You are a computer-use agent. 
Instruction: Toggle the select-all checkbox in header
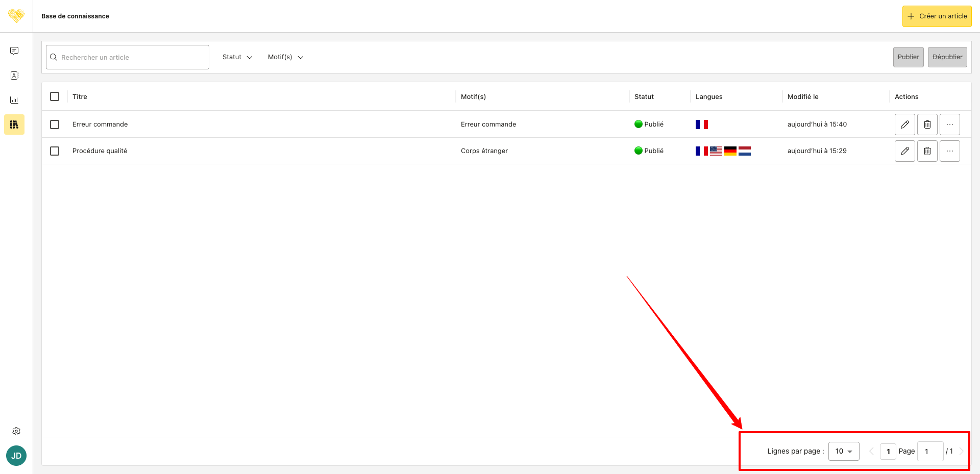pos(55,96)
